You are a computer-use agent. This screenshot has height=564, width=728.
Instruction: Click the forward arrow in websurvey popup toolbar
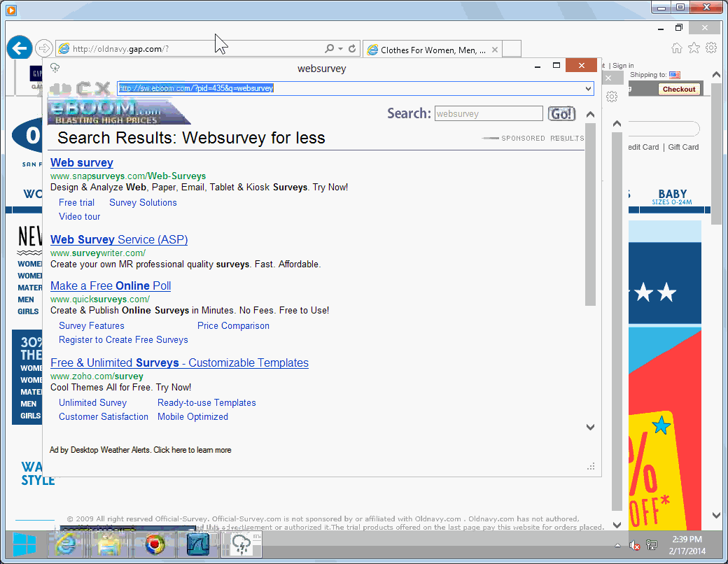(x=66, y=87)
